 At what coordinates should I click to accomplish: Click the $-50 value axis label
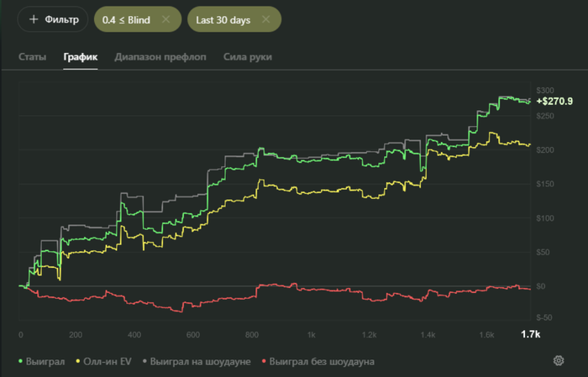tap(543, 318)
